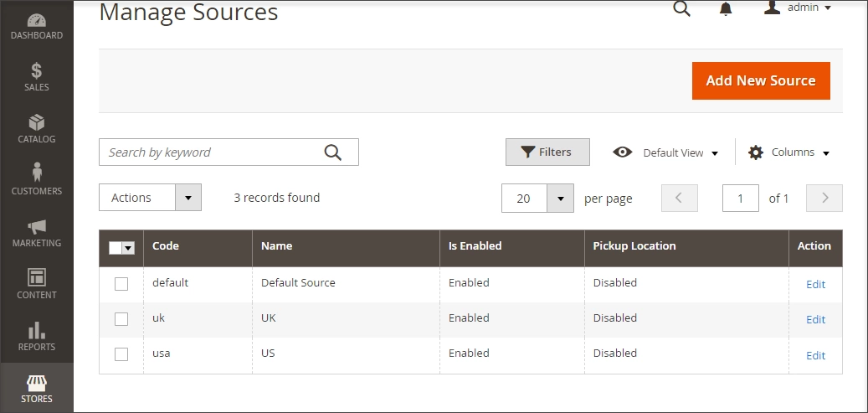Open the Dashboard sidebar icon
This screenshot has height=413, width=868.
click(37, 25)
